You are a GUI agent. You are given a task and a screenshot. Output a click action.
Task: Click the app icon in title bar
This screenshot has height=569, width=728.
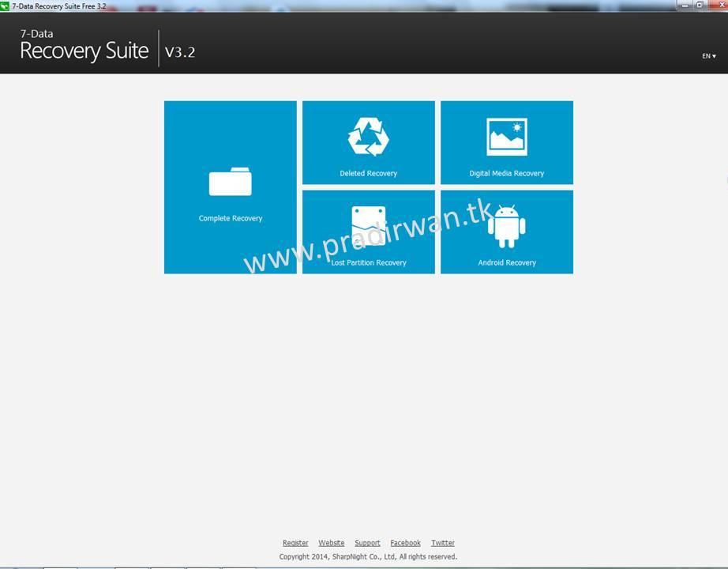pos(5,6)
